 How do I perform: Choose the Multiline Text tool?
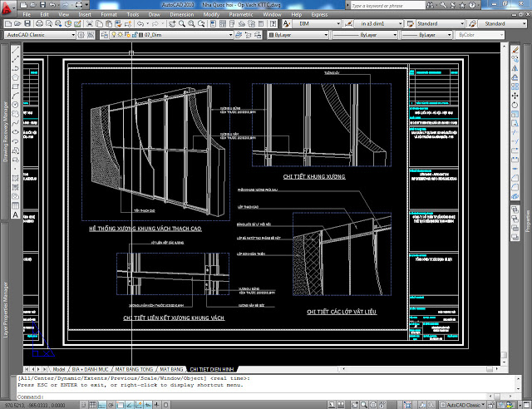[x=15, y=214]
